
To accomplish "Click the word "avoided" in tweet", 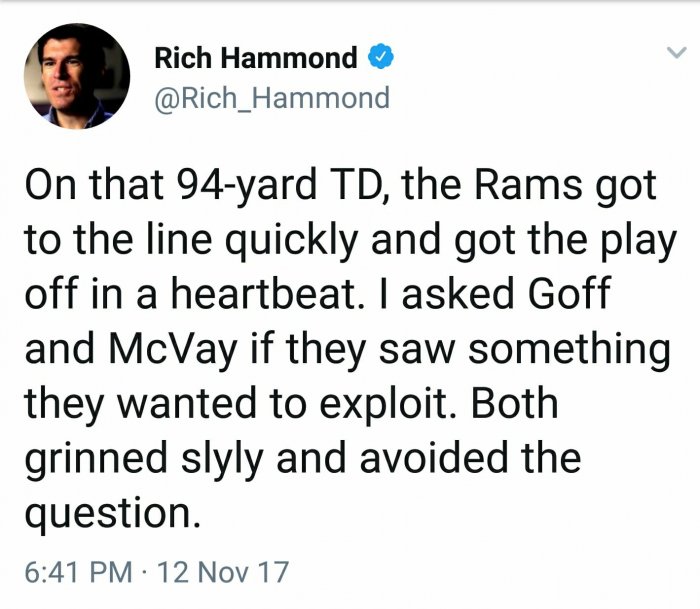I will (433, 458).
